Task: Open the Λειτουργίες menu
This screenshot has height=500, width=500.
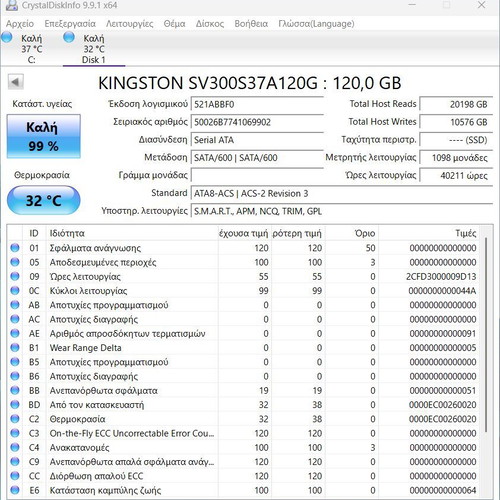Action: click(x=130, y=24)
